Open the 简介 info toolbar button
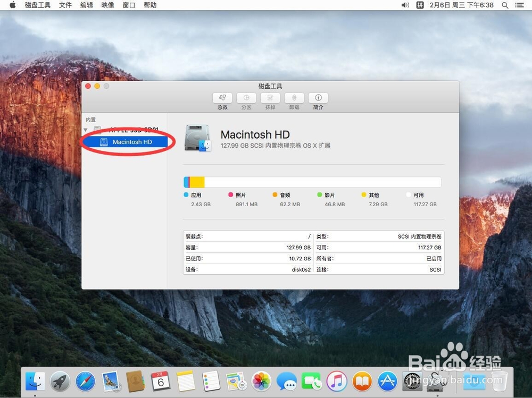Viewport: 532px width, 398px height. (318, 98)
